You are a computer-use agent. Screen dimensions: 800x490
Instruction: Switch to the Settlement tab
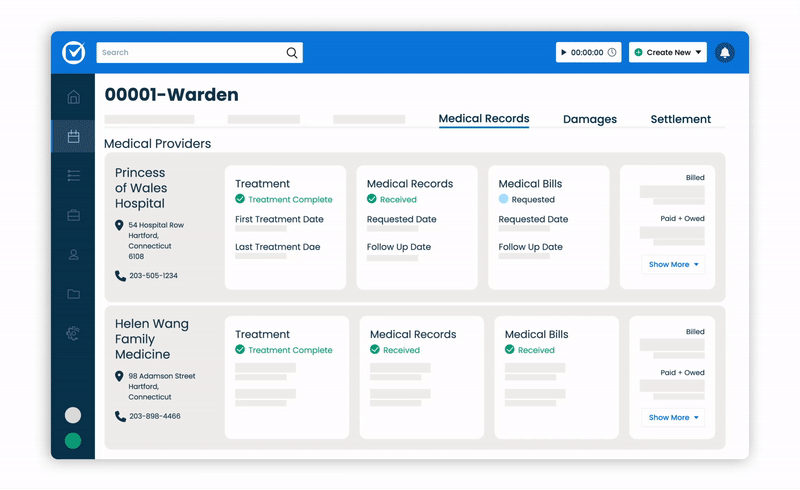click(x=681, y=119)
